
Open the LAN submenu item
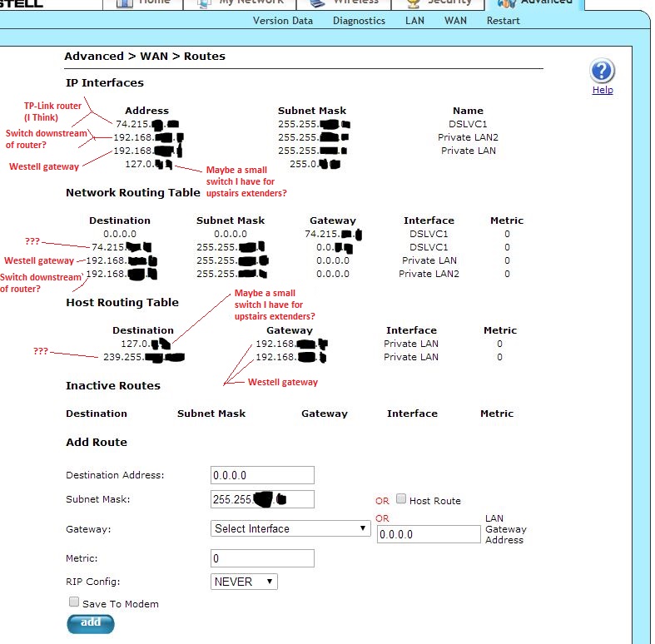414,21
